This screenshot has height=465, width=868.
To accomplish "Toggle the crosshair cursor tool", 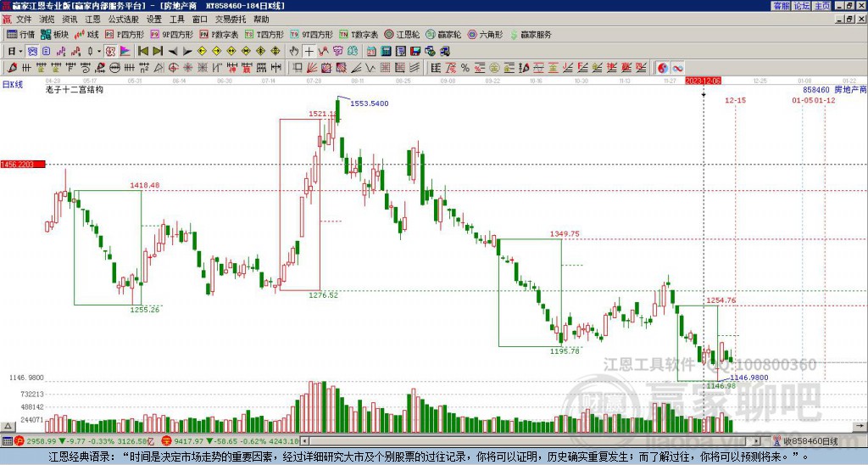I will tap(309, 52).
